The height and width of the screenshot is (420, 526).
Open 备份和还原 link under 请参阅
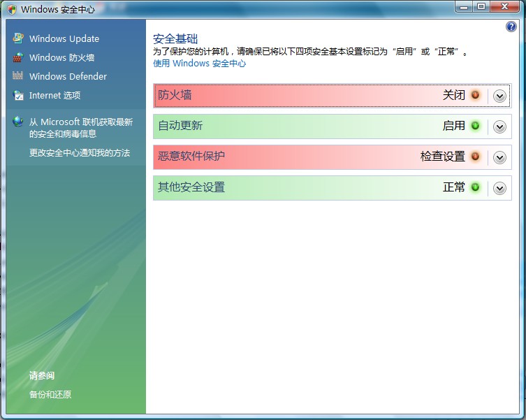pos(50,394)
